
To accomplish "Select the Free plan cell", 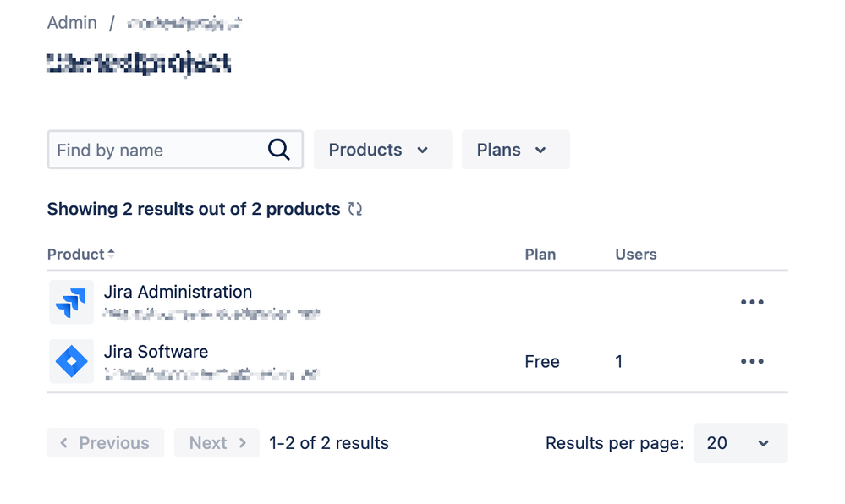I will pos(542,361).
